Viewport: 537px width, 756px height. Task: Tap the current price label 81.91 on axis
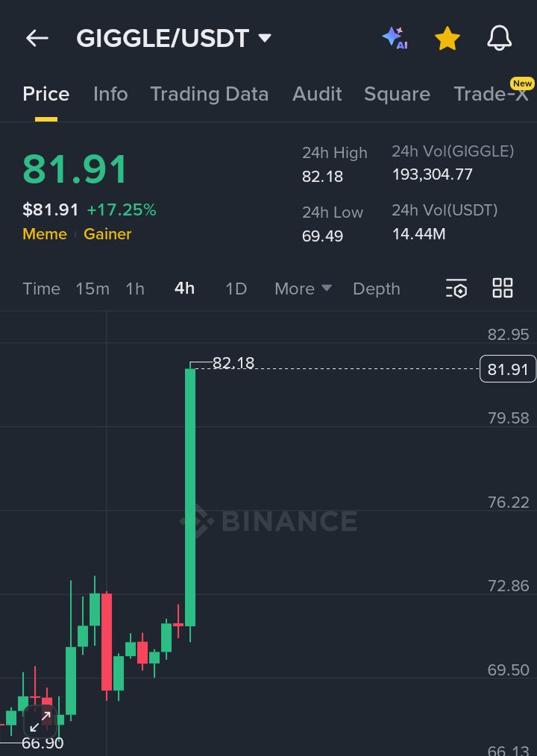coord(508,369)
